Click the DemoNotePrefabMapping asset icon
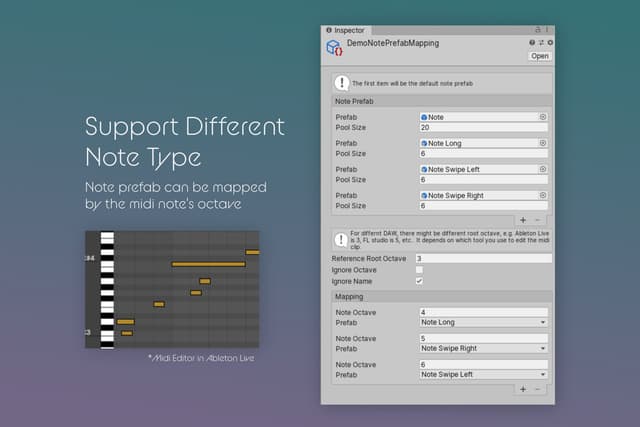 point(334,47)
